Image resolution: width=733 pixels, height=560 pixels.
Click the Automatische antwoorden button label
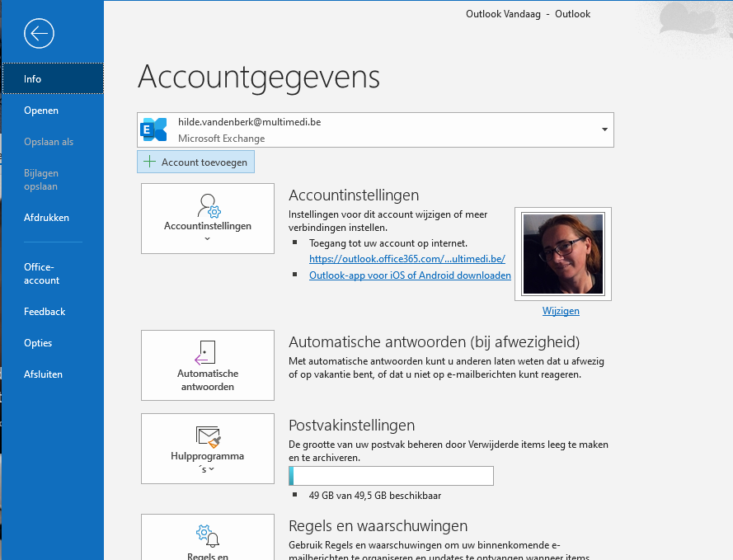pos(208,380)
